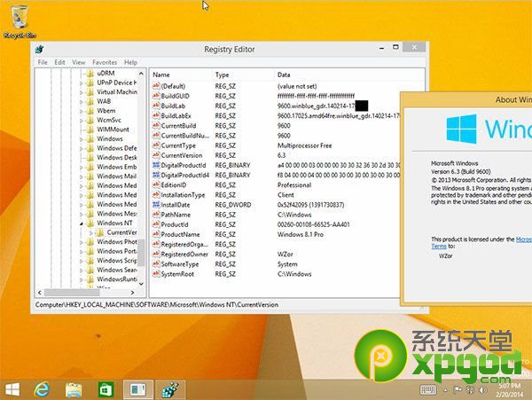Click the uDRM folder icon

[90, 74]
